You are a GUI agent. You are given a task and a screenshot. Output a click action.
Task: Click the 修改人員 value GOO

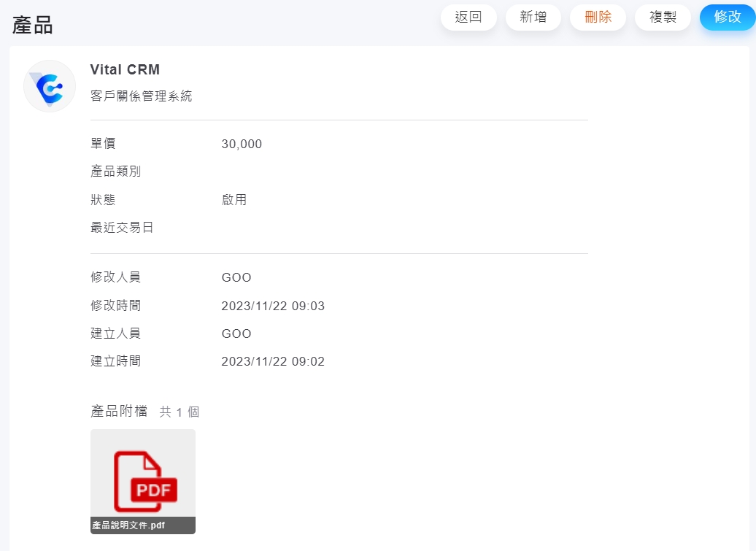click(236, 277)
